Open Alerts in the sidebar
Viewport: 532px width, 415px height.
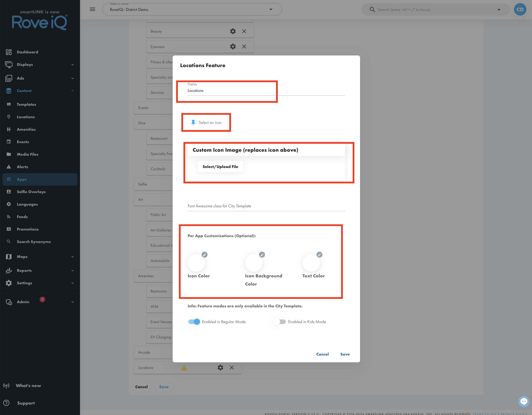click(x=40, y=167)
